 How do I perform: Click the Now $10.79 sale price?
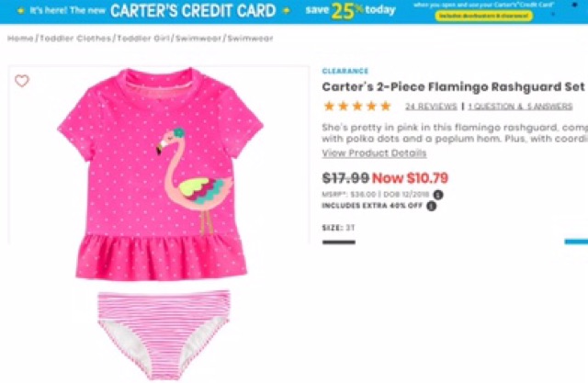[x=410, y=178]
